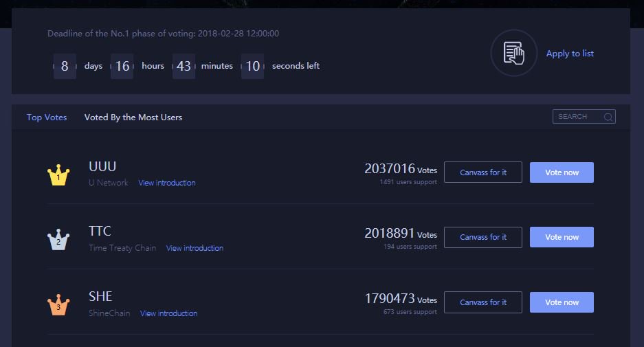644x347 pixels.
Task: Select the SHE coin name
Action: coord(100,296)
